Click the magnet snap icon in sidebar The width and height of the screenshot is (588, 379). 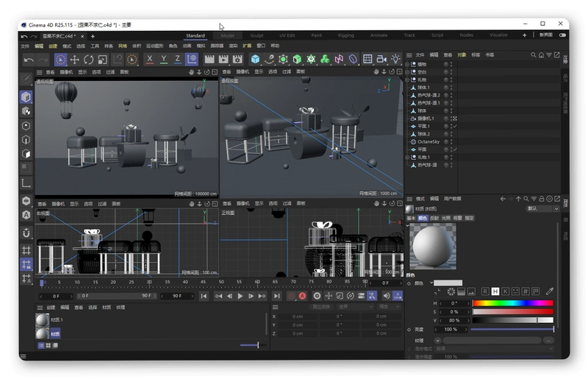[x=26, y=233]
